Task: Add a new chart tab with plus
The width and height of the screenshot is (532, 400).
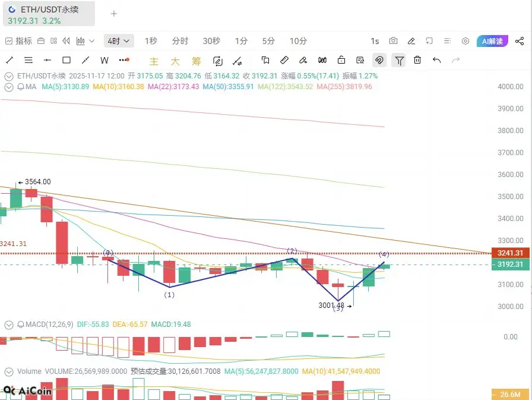Action: pos(114,14)
